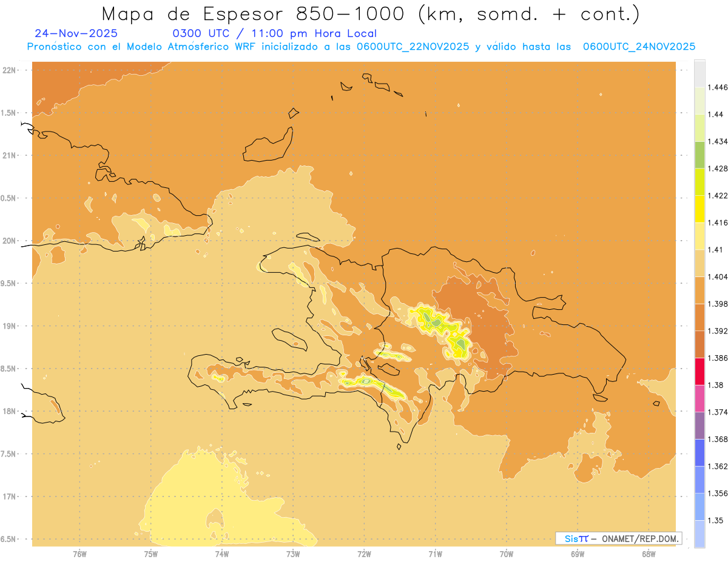Click latitude label '9.5N'
This screenshot has width=728, height=562.
[x=10, y=283]
